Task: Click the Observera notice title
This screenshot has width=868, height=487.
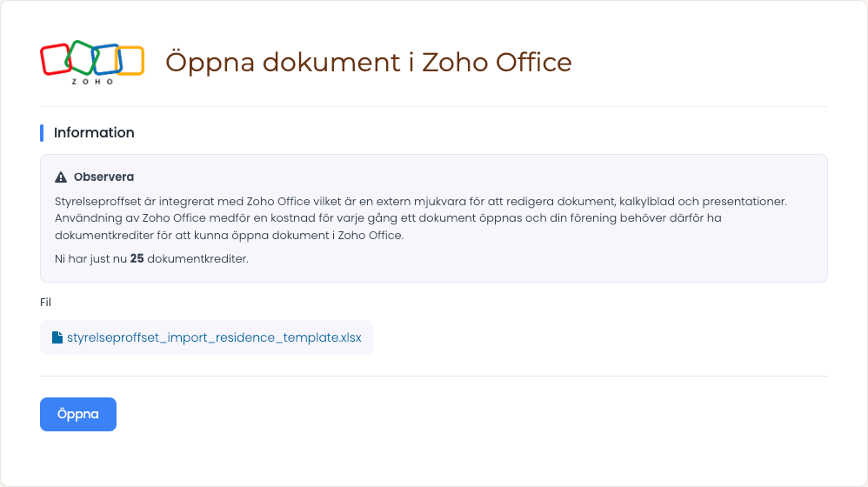Action: click(103, 177)
